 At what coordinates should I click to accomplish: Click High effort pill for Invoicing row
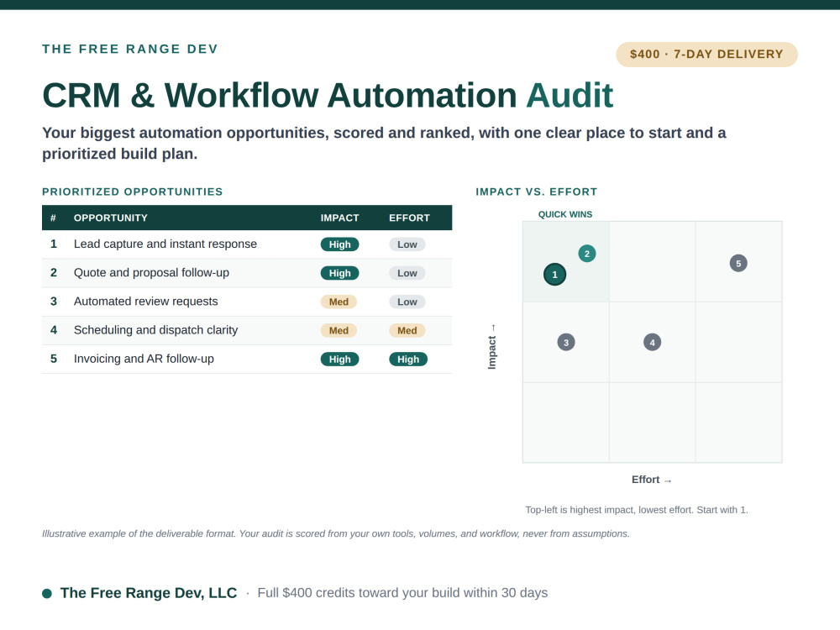click(408, 360)
